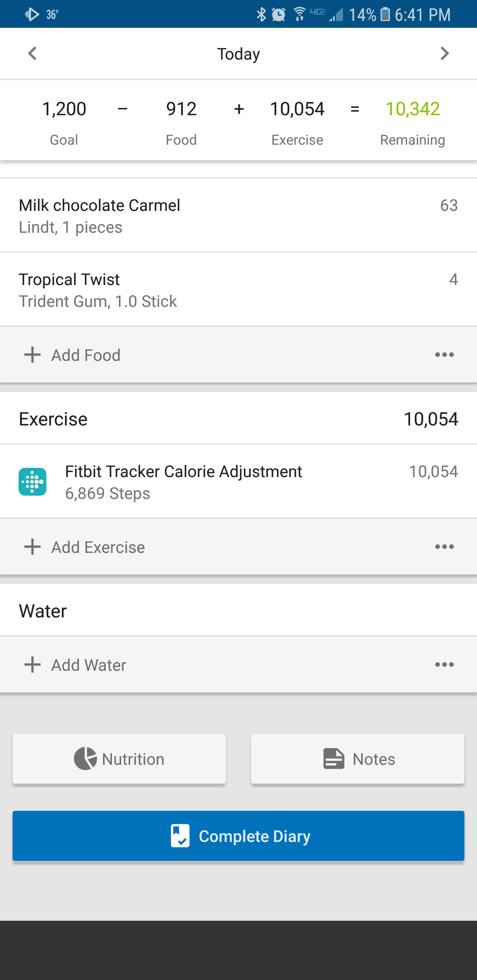Go to the previous day arrow
The height and width of the screenshot is (980, 477).
pos(33,54)
